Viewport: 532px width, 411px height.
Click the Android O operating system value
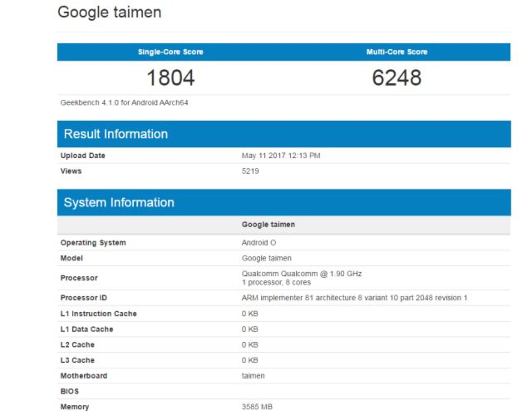259,243
